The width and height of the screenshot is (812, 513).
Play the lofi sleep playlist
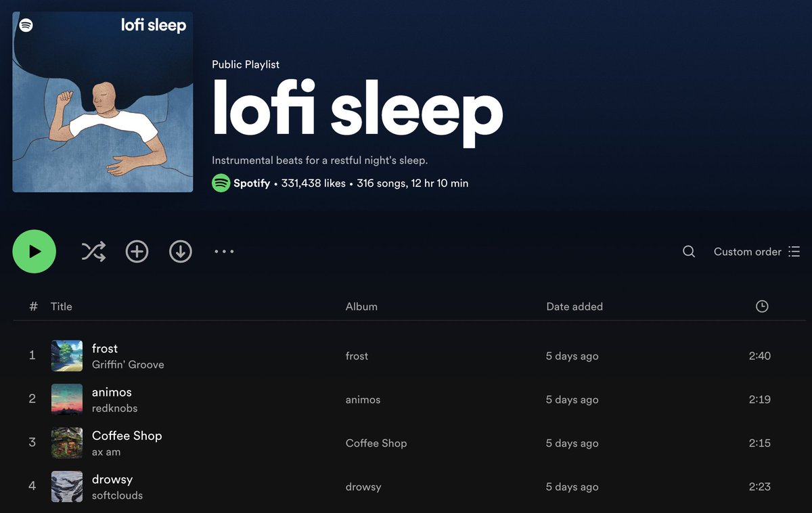pyautogui.click(x=34, y=251)
